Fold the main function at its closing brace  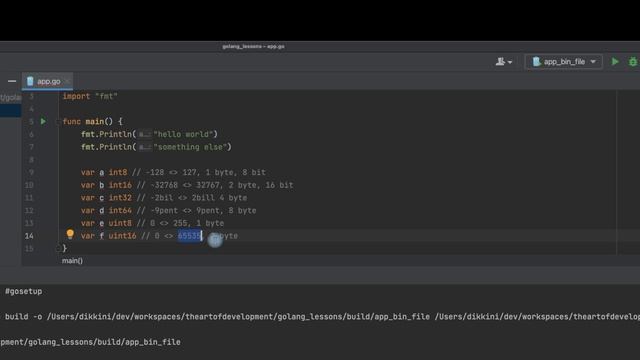click(x=58, y=248)
